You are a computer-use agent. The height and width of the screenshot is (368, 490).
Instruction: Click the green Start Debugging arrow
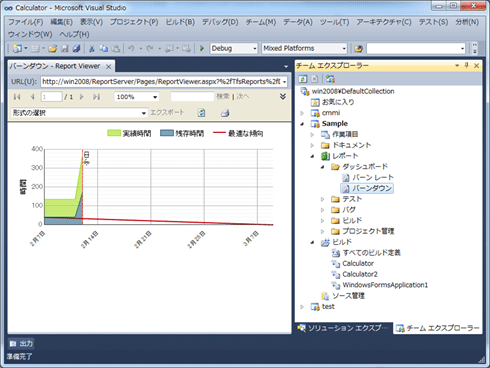click(x=202, y=49)
